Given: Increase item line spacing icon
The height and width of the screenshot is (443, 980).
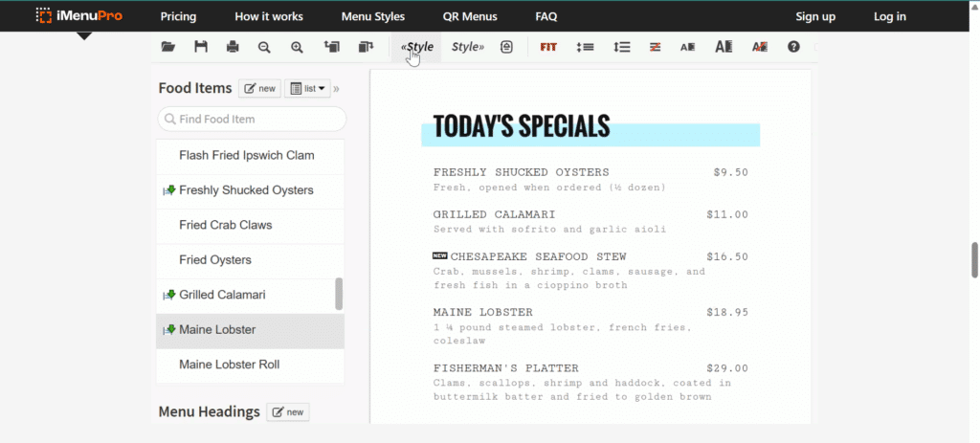Looking at the screenshot, I should pos(622,47).
